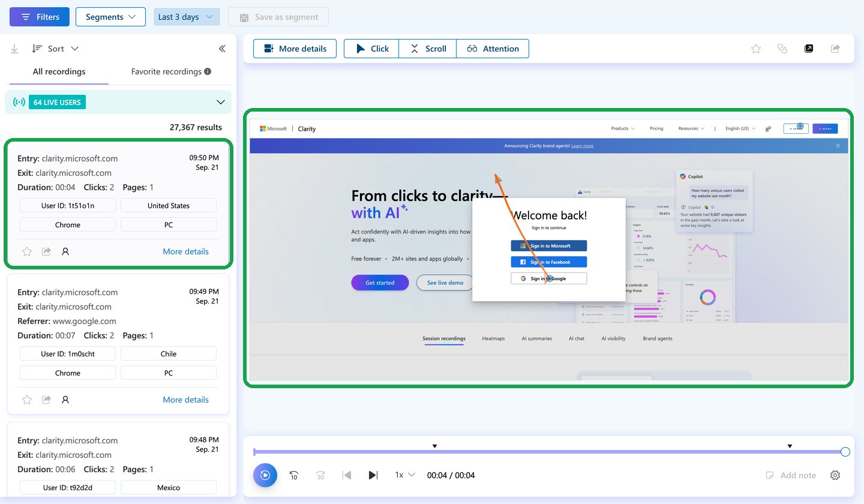
Task: Select the Session recordings tab
Action: pos(444,338)
